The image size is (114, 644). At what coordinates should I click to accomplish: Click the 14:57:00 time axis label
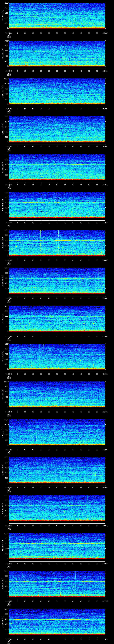point(9,525)
